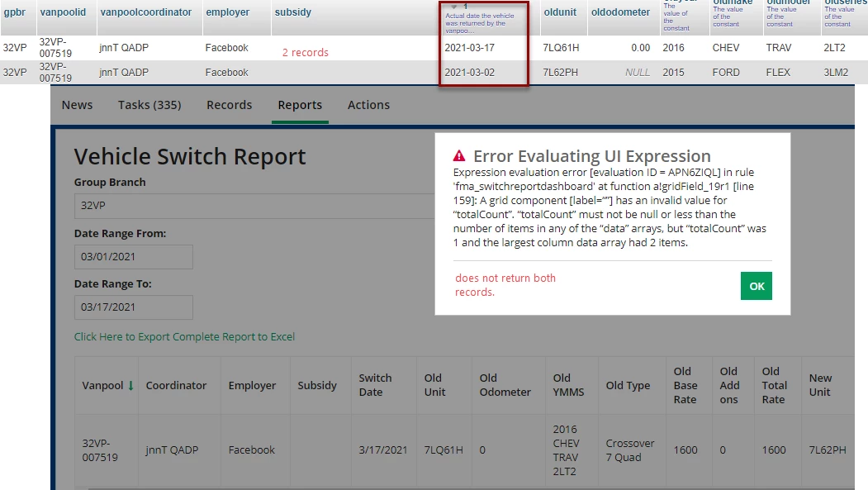Select database cell 2LT2
868x490 pixels.
coord(834,48)
